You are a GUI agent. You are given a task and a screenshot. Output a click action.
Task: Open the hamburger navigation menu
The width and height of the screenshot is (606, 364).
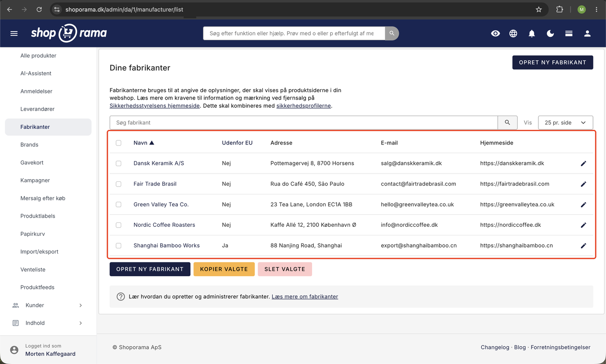coord(14,33)
